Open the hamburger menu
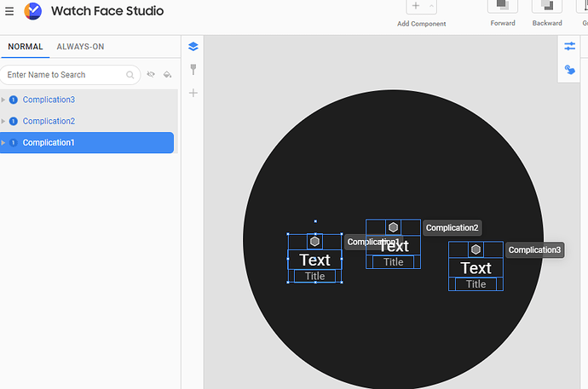The image size is (588, 389). click(x=9, y=11)
